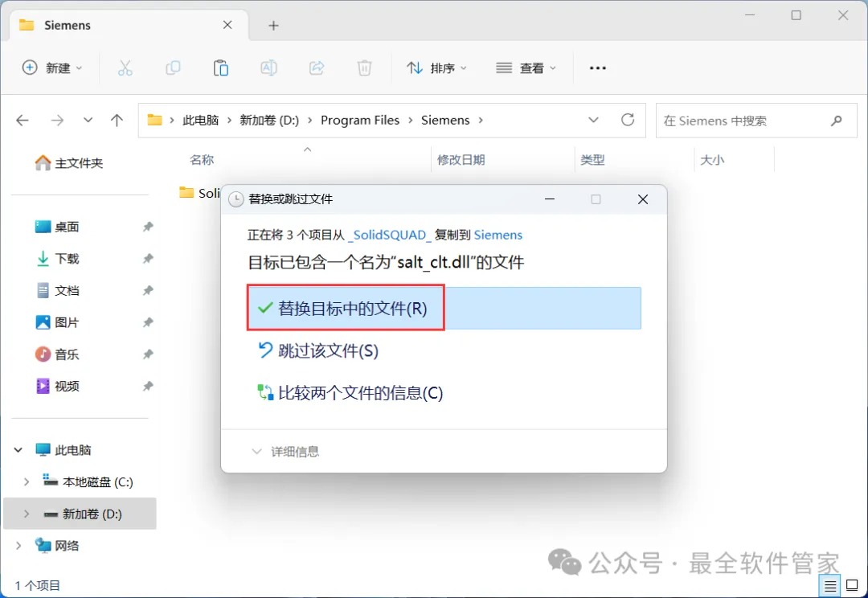Click the Cut scissors icon in toolbar

(125, 68)
